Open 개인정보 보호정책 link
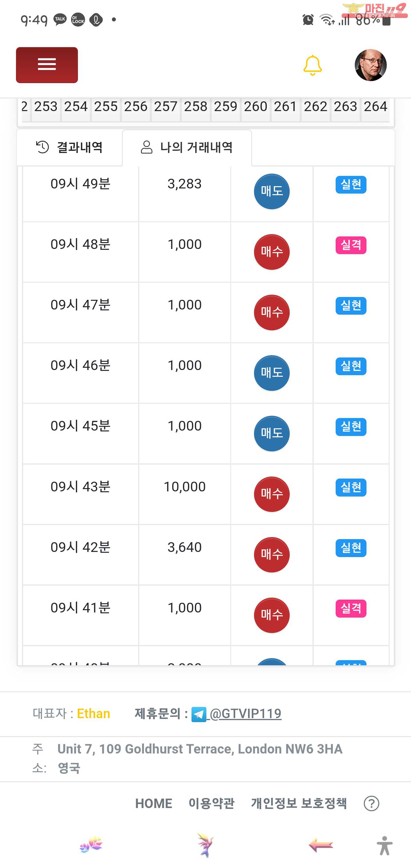Screen dimensions: 411x868 [x=299, y=804]
